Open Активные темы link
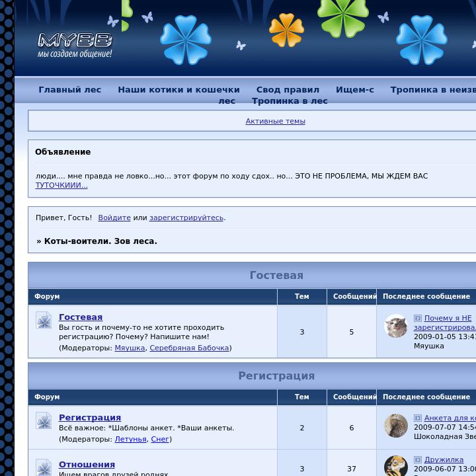Screen dimensions: 476x476 [x=275, y=122]
